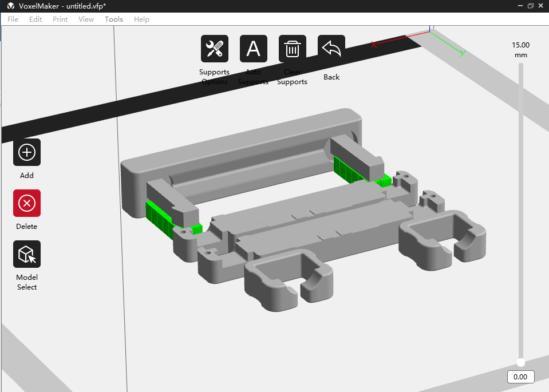Click the 15.00 mm height label
Image resolution: width=549 pixels, height=392 pixels.
pyautogui.click(x=520, y=50)
